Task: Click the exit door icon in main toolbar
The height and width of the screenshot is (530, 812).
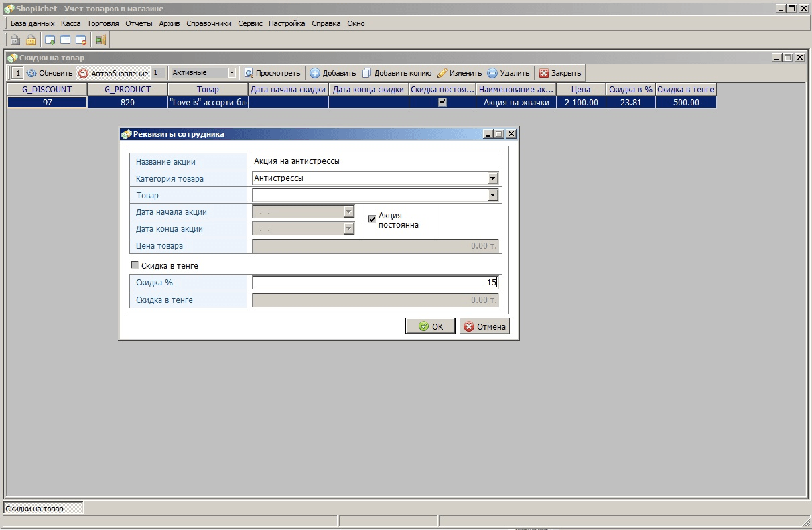Action: tap(100, 40)
